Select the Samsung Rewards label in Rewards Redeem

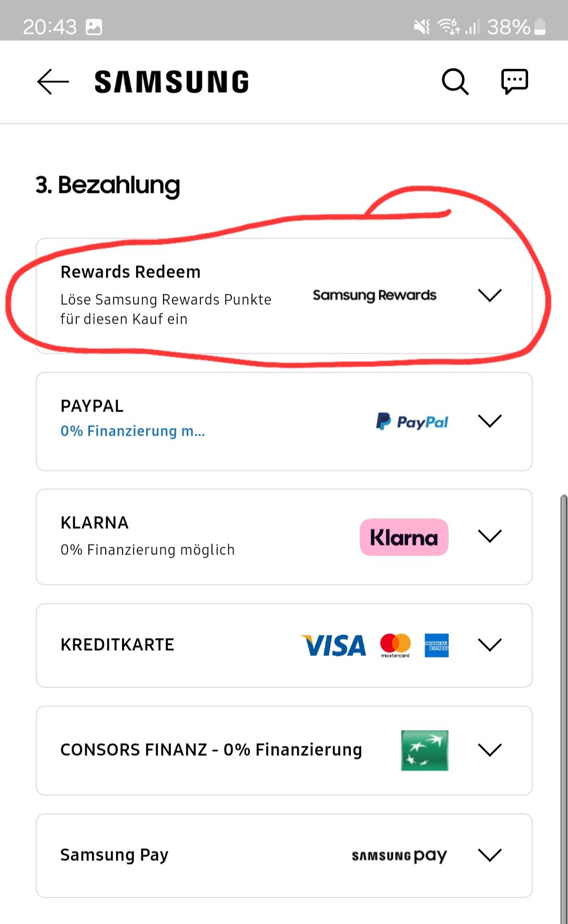(374, 295)
